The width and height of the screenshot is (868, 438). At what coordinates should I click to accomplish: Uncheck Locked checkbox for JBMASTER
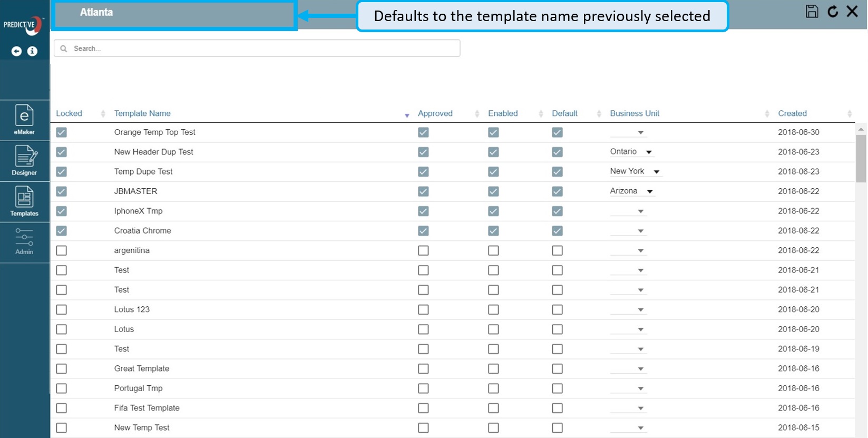(62, 191)
